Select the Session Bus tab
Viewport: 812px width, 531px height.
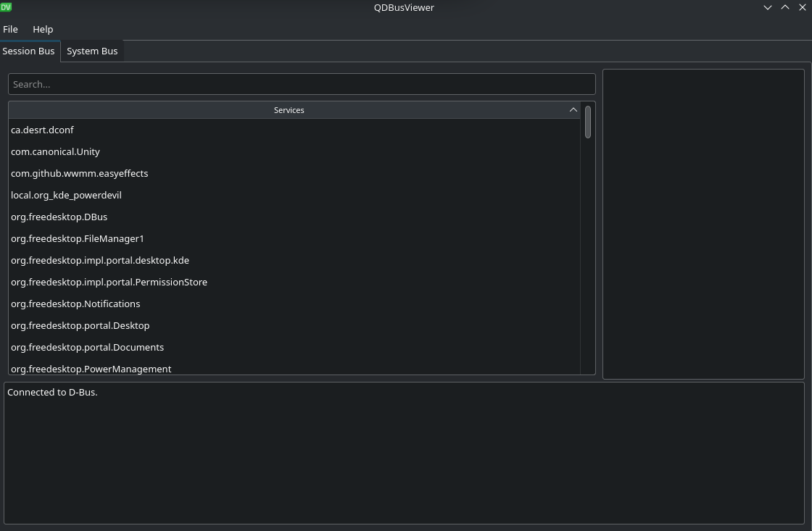[29, 51]
